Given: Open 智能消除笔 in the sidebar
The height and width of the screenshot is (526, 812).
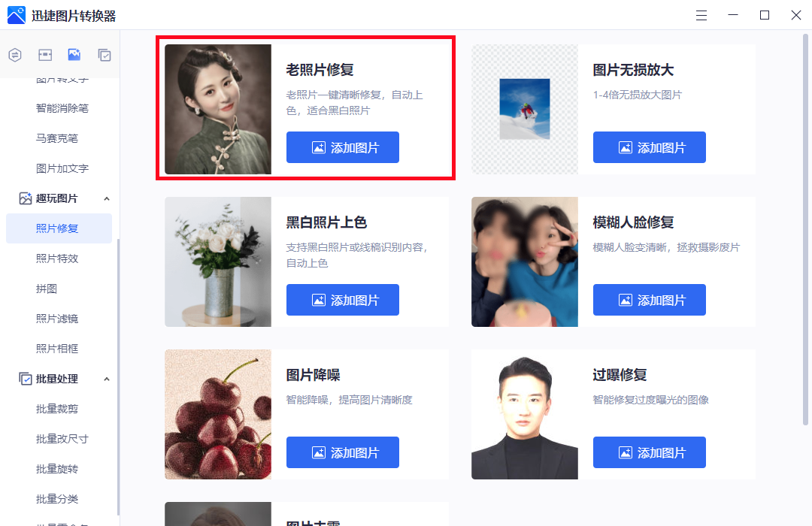Looking at the screenshot, I should pyautogui.click(x=62, y=108).
